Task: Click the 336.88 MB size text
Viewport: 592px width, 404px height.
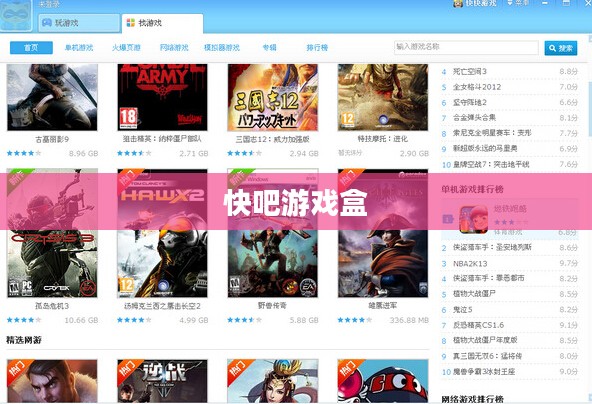Action: tap(409, 320)
